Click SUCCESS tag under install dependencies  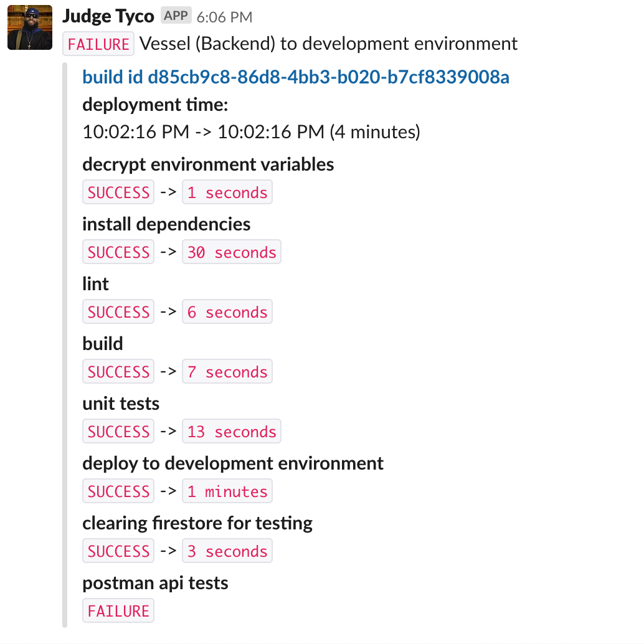(x=118, y=252)
